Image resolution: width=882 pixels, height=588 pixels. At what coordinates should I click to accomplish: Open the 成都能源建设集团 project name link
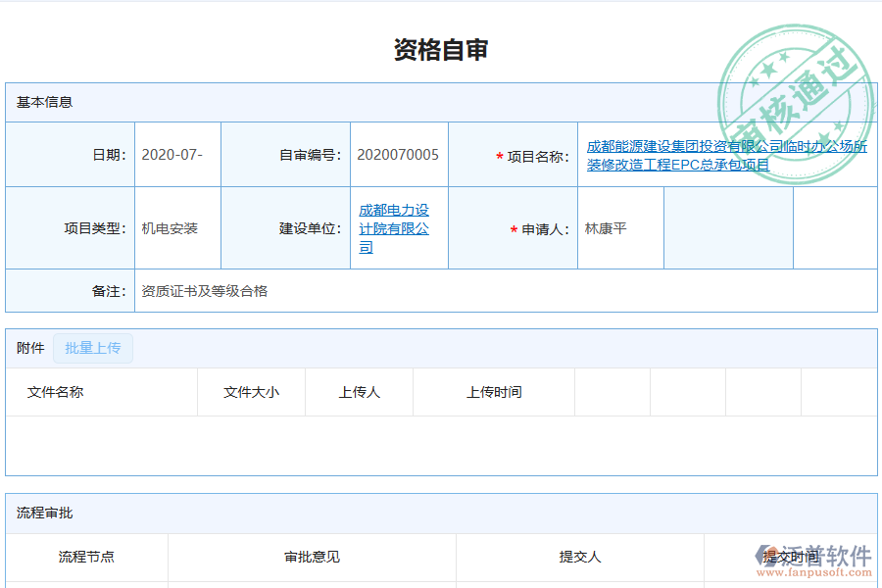723,155
